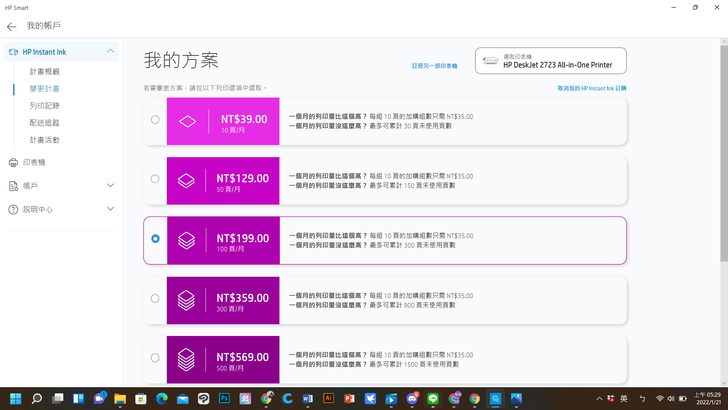Viewport: 728px width, 410px height.
Task: Click the NT$569.00 500 頁/月 price tile
Action: pos(223,360)
